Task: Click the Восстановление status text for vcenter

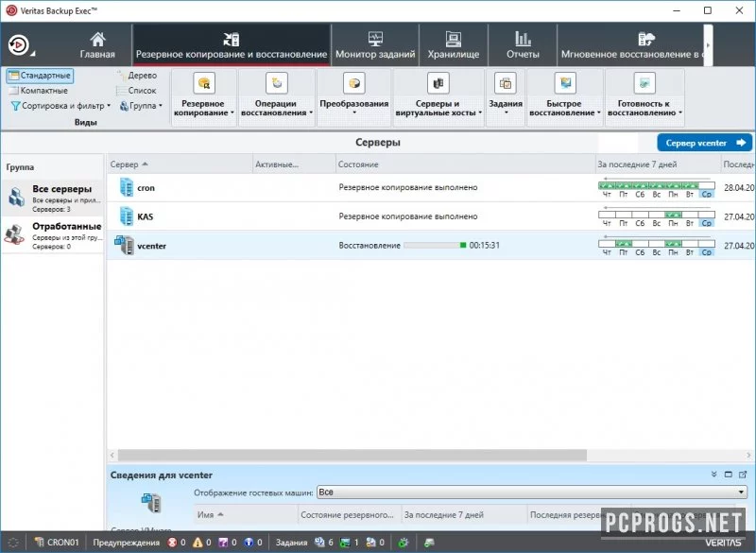Action: tap(369, 246)
